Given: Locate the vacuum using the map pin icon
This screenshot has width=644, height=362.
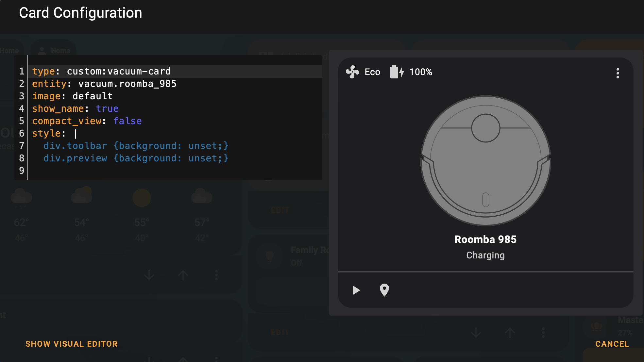Looking at the screenshot, I should point(384,290).
